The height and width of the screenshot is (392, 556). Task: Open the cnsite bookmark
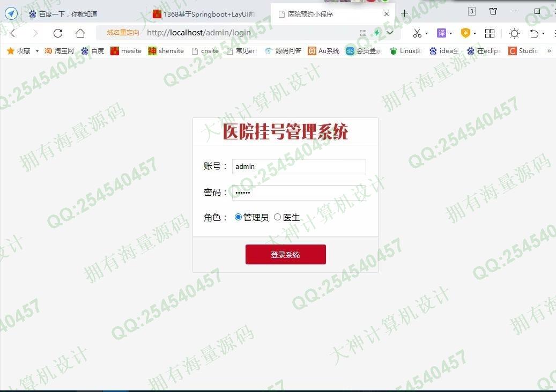point(205,51)
